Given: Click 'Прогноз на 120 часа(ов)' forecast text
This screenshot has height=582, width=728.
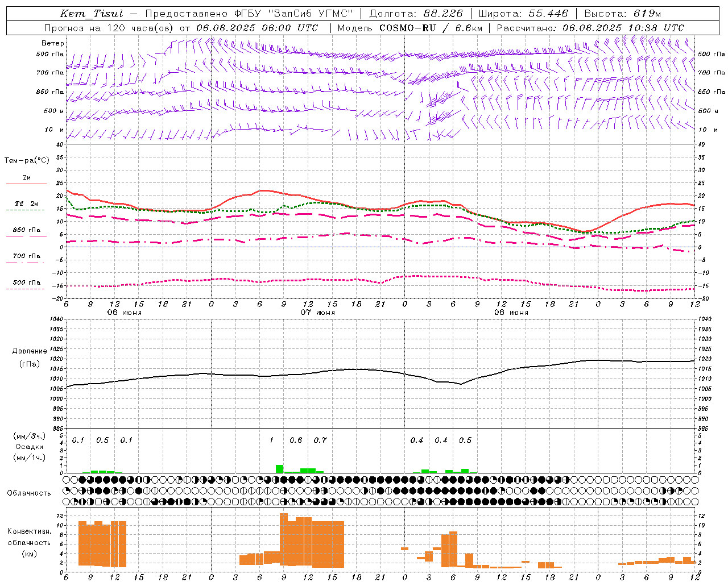Looking at the screenshot, I should click(x=109, y=27).
